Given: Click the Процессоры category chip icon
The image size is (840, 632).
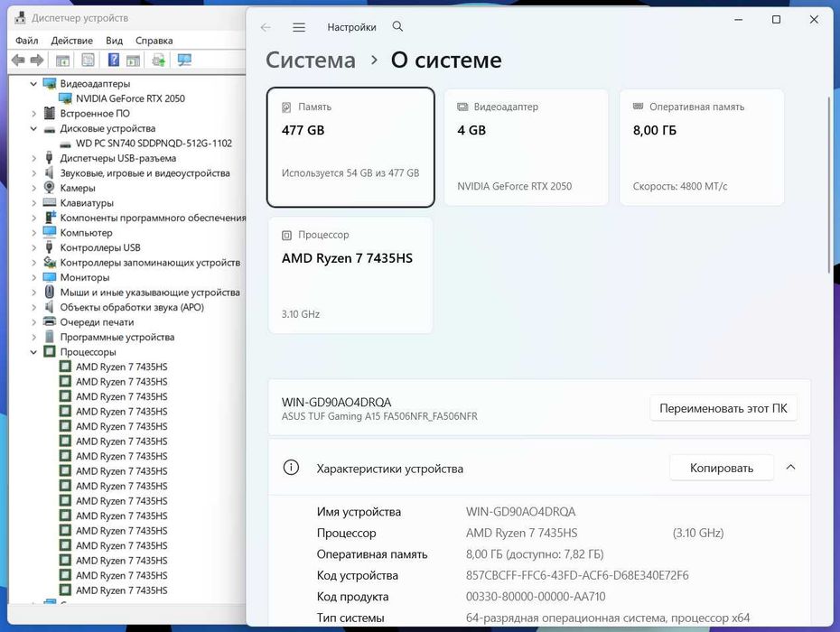Looking at the screenshot, I should [50, 352].
